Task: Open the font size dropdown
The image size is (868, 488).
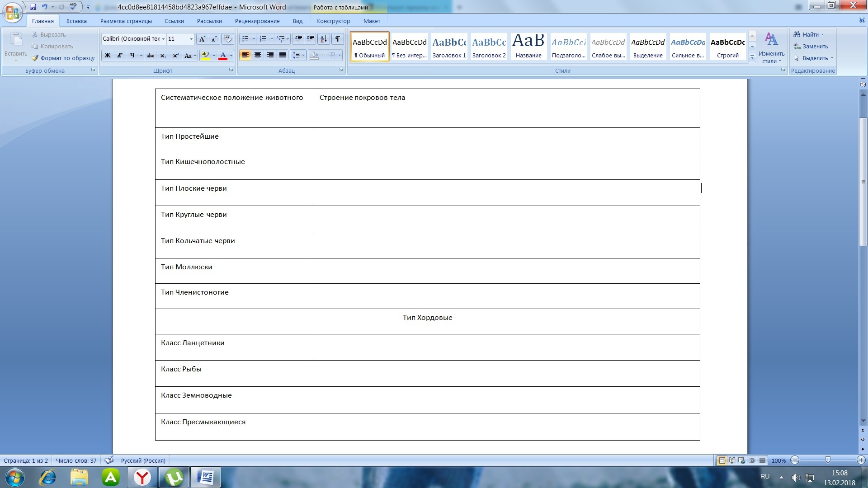Action: pyautogui.click(x=191, y=39)
